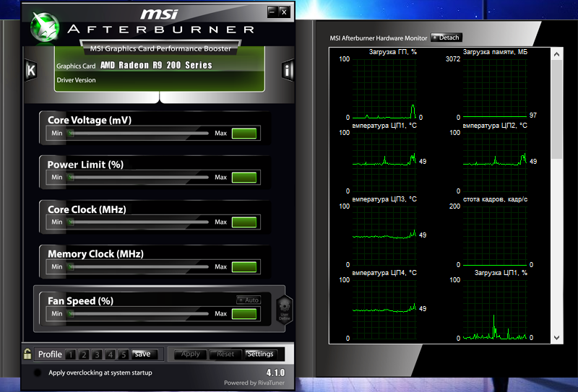Click the Core Voltage value field
The height and width of the screenshot is (392, 578).
244,134
